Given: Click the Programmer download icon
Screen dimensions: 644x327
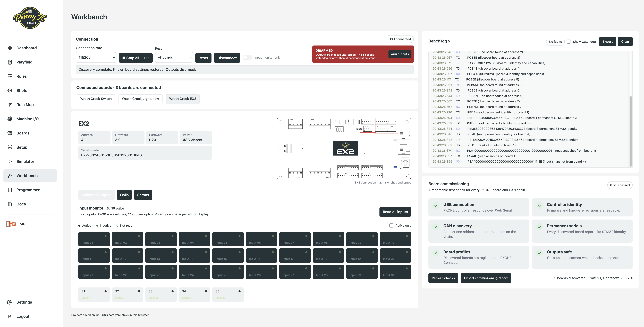Looking at the screenshot, I should pyautogui.click(x=10, y=190).
